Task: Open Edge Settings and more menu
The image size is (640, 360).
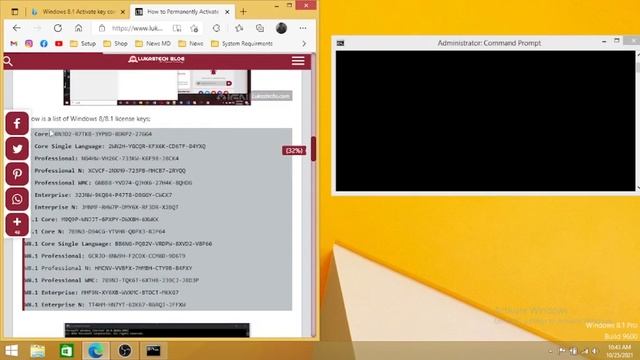Action: coord(302,28)
